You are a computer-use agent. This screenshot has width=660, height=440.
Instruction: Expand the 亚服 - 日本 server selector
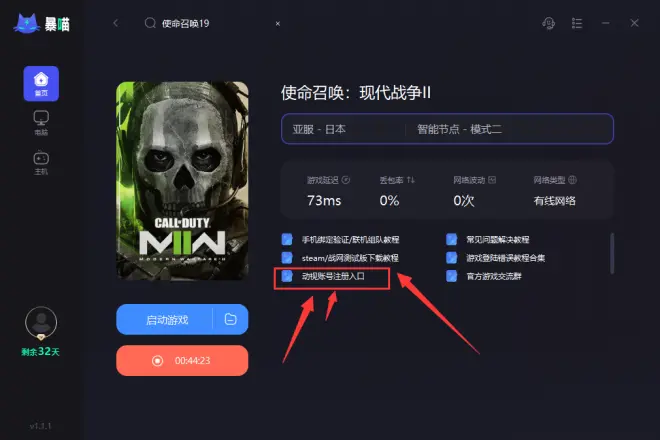tap(343, 129)
